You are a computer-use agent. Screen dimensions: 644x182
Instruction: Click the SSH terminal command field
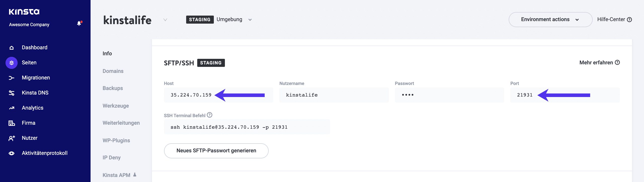(247, 127)
